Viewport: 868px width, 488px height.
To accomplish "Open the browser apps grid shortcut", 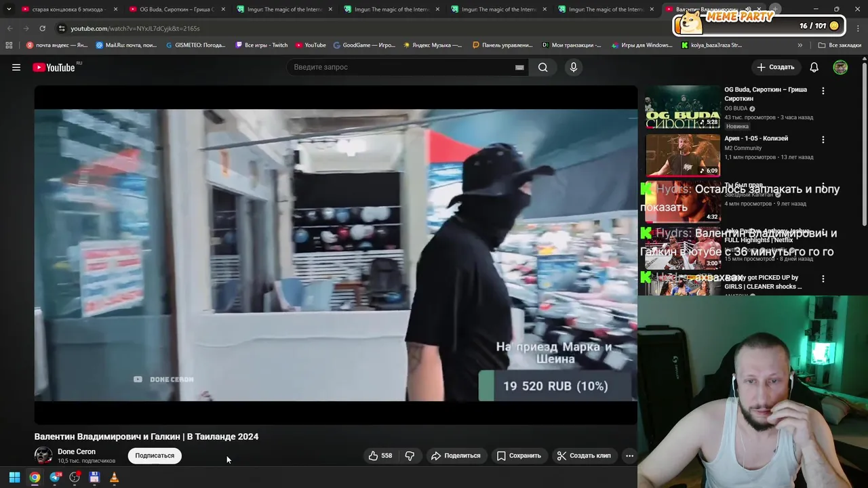I will tap(9, 45).
